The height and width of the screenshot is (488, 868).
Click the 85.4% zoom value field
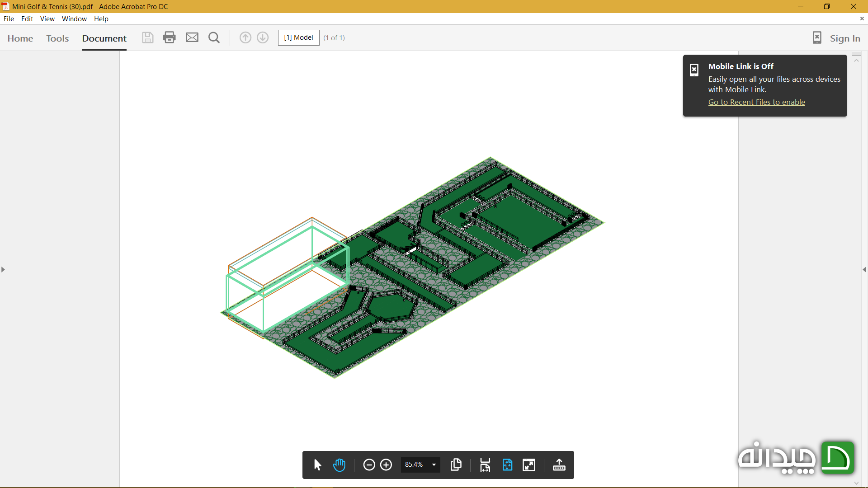414,465
